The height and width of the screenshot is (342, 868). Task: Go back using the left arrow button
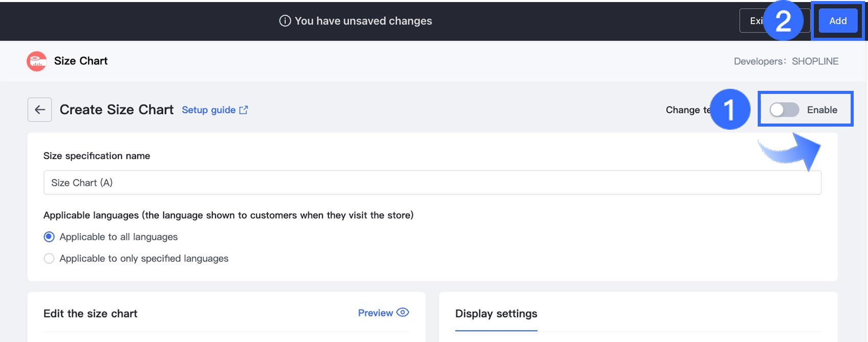[x=40, y=110]
